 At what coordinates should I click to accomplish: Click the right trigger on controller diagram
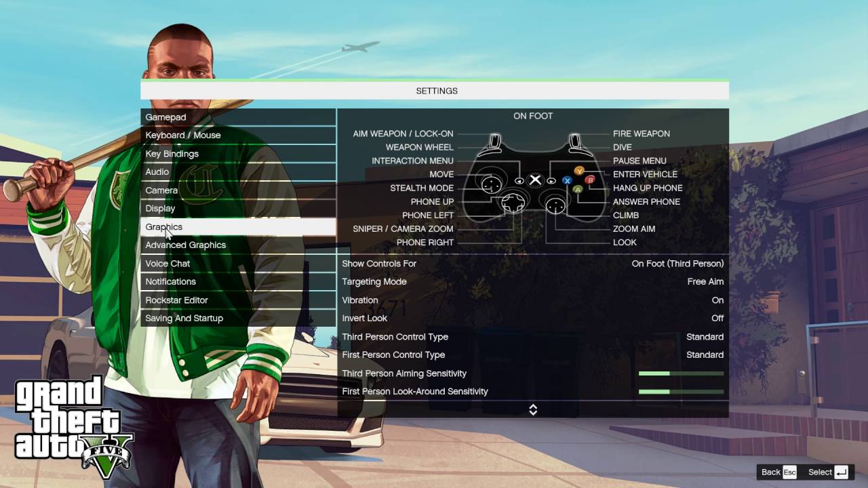pyautogui.click(x=575, y=141)
